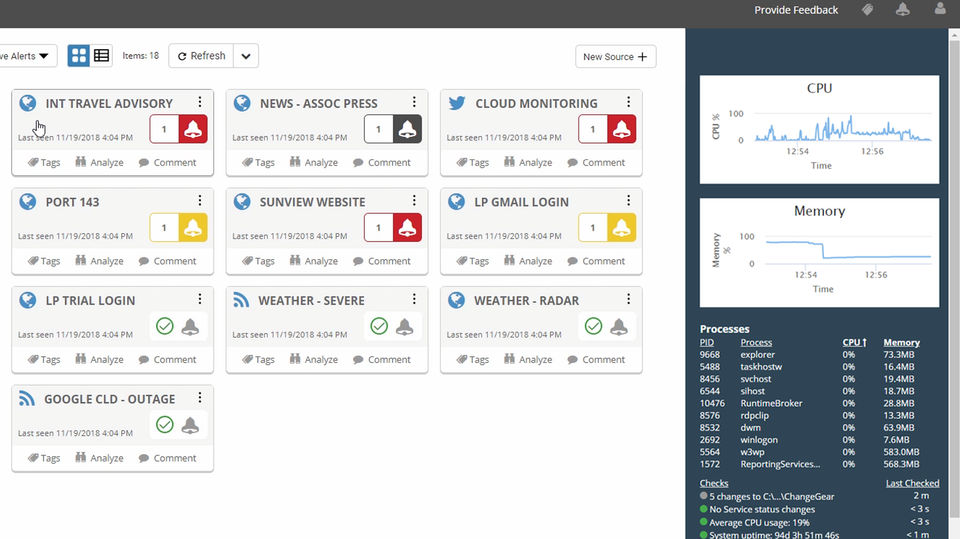This screenshot has width=960, height=539.
Task: Click the yellow warning bell on PORT 143
Action: point(193,228)
